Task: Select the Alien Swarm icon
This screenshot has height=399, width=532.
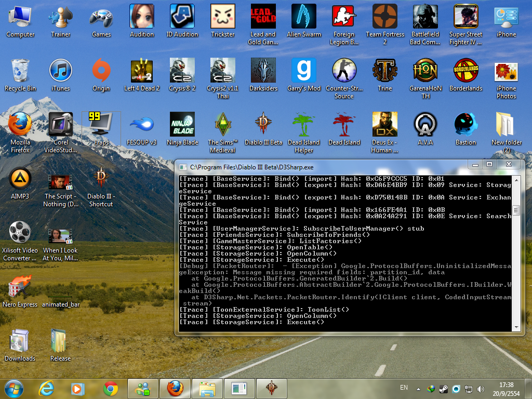Action: click(x=303, y=21)
